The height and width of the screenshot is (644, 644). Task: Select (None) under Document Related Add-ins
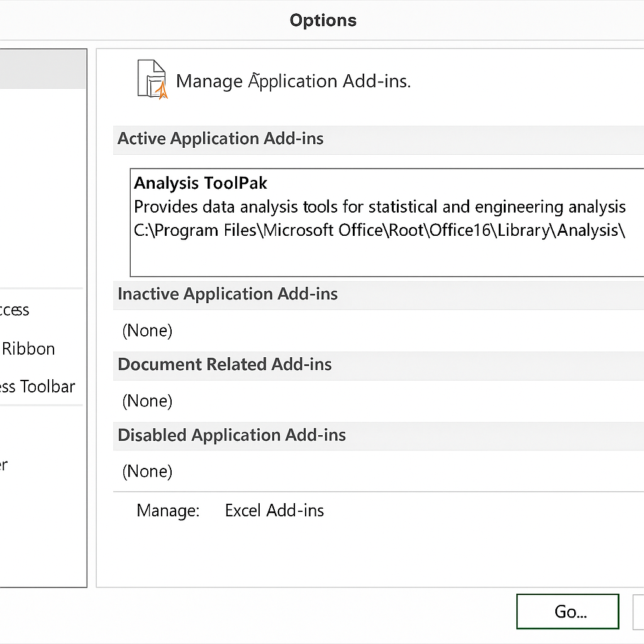click(x=147, y=401)
